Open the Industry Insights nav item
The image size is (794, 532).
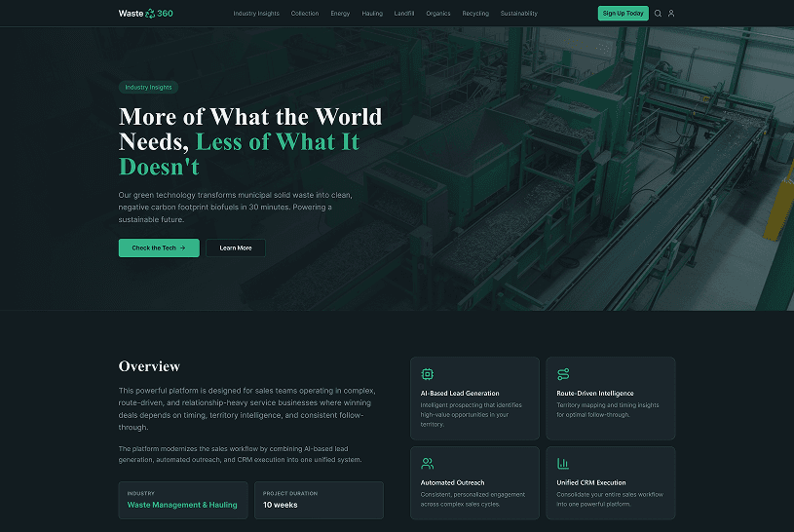[256, 14]
